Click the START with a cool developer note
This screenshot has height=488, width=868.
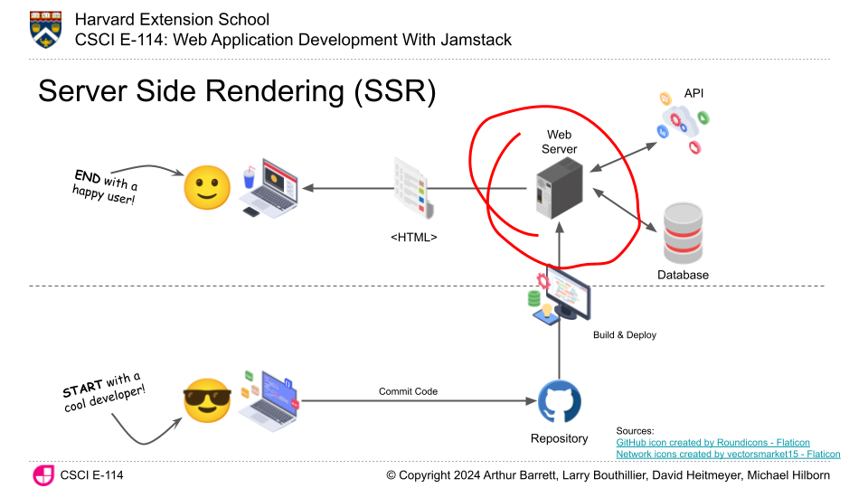click(105, 393)
